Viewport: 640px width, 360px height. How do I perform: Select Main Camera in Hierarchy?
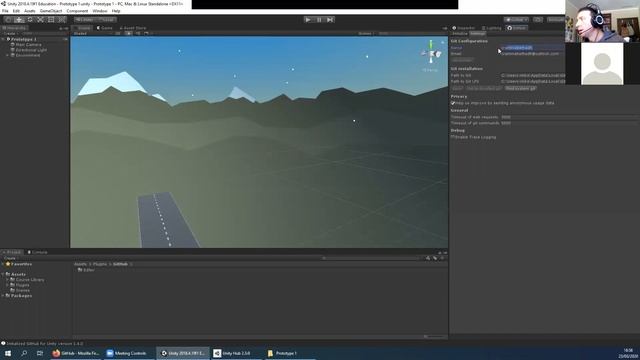[x=29, y=44]
